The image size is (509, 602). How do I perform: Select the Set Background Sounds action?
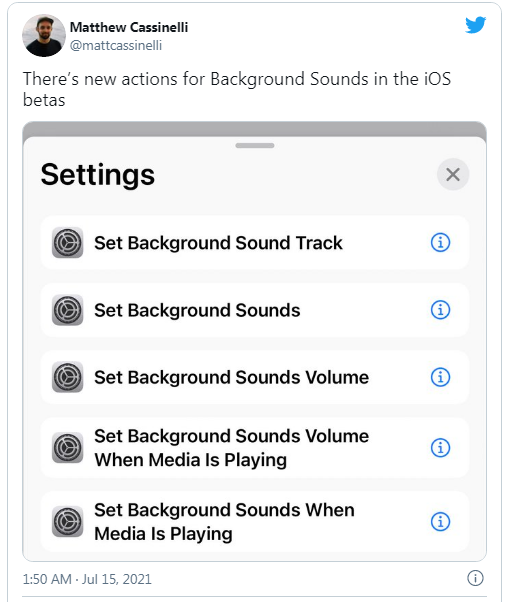click(x=255, y=310)
